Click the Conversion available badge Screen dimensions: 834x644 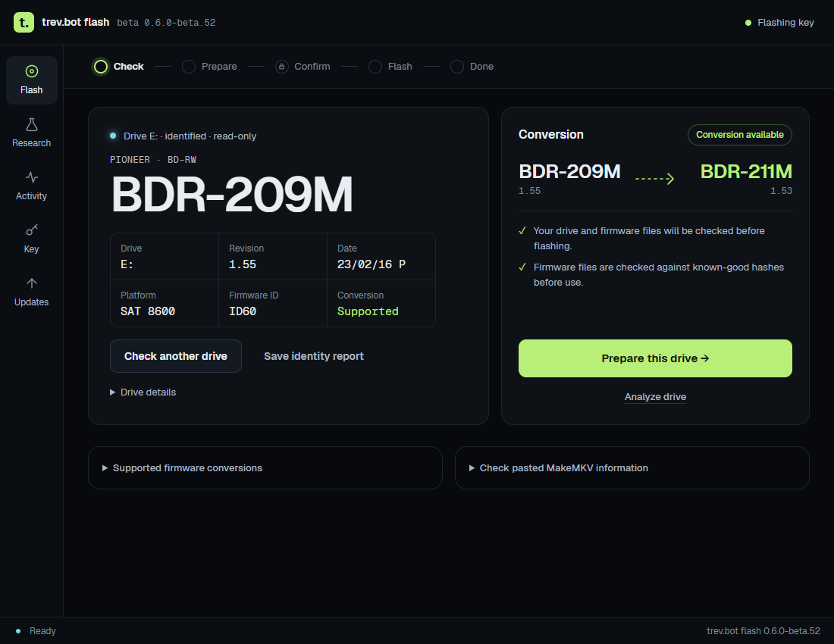click(740, 134)
